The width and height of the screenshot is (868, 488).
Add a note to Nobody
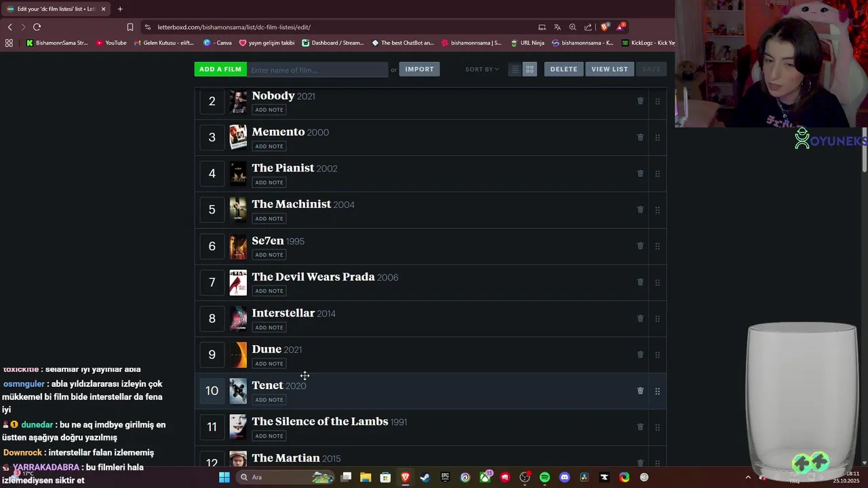tap(269, 110)
